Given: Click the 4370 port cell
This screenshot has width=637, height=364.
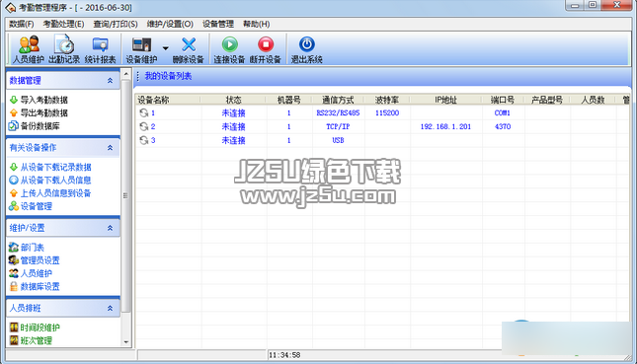Looking at the screenshot, I should 503,126.
